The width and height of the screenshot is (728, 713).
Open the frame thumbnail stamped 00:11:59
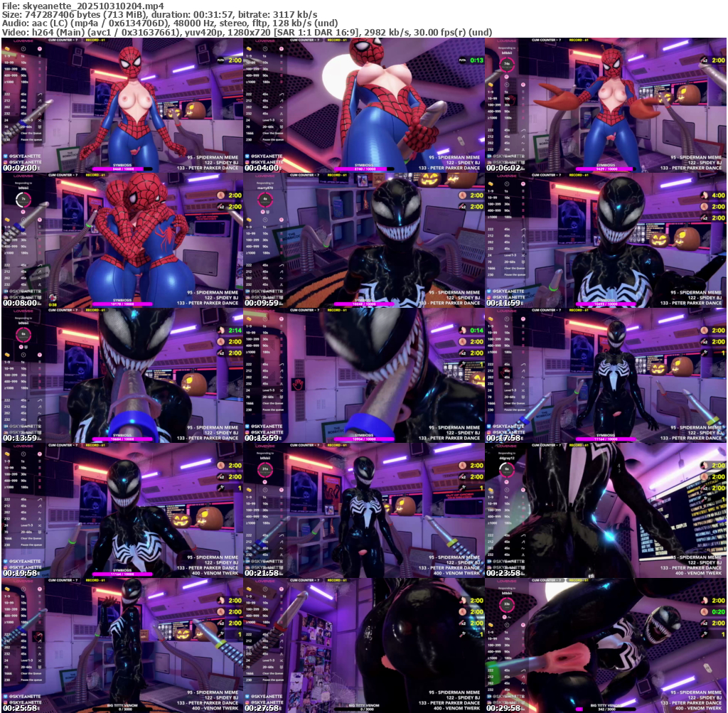tap(606, 240)
